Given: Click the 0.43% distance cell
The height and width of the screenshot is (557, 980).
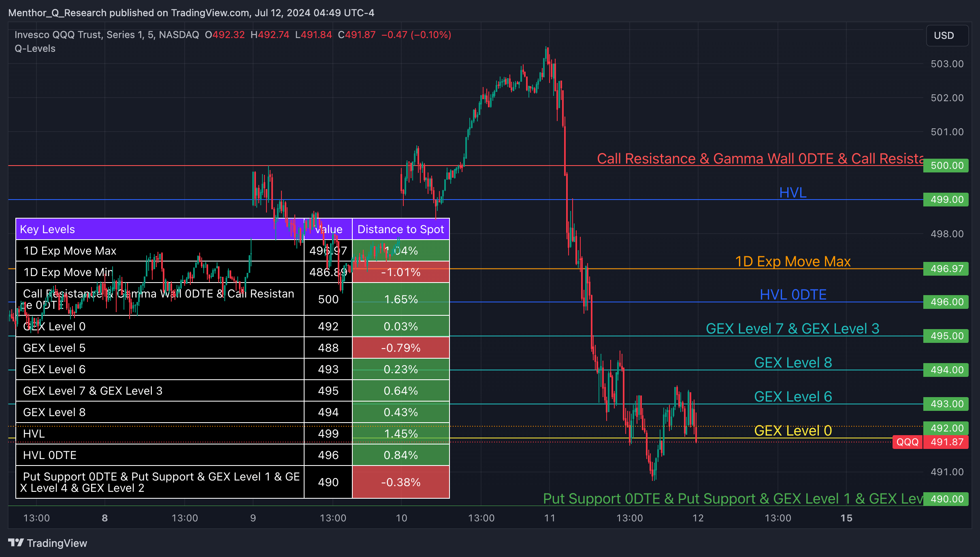Looking at the screenshot, I should tap(401, 412).
